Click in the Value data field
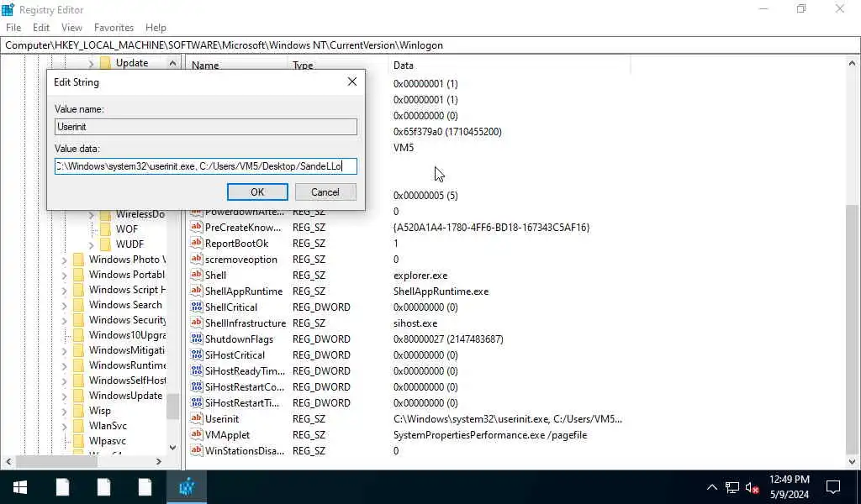Viewport: 861px width, 504px height. (206, 166)
